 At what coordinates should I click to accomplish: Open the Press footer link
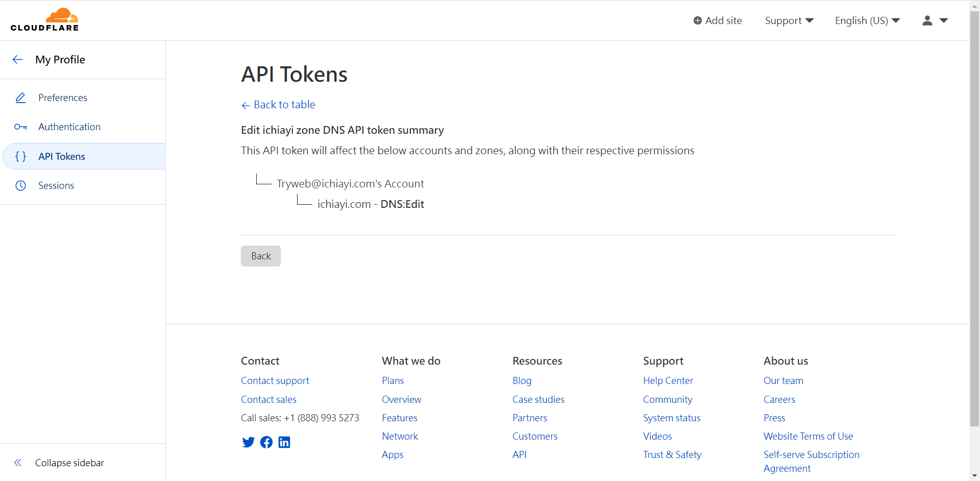pos(774,418)
